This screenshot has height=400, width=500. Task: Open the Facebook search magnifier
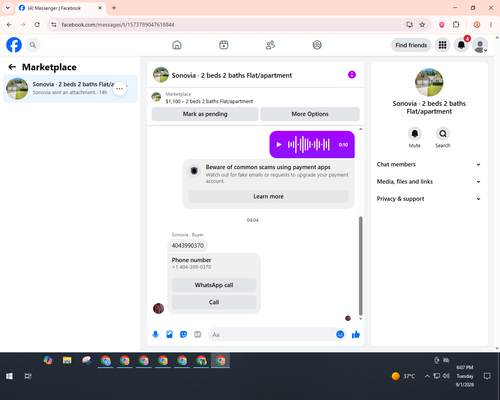coord(33,45)
